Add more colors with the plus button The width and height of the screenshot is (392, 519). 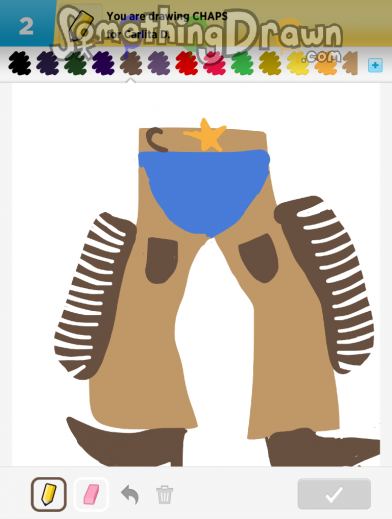375,65
